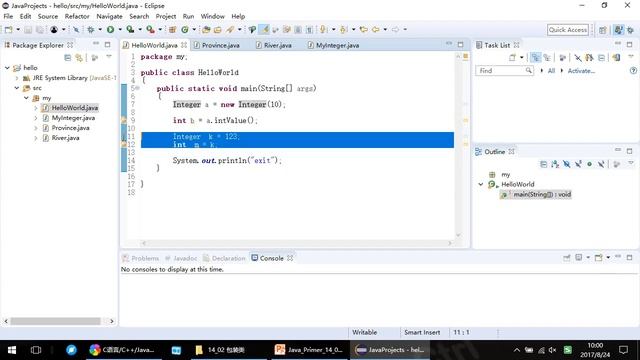The width and height of the screenshot is (640, 360).
Task: Click the Find field in Task List
Action: click(x=504, y=71)
